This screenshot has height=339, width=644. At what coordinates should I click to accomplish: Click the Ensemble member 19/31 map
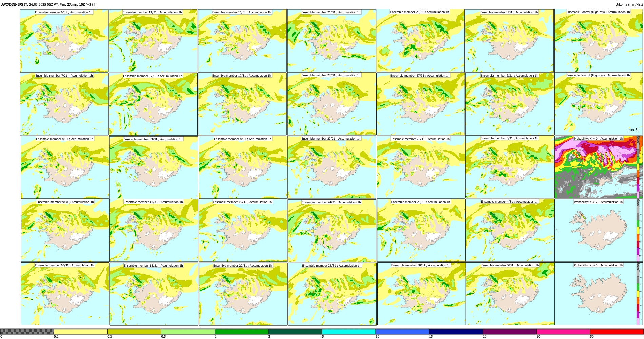243,231
